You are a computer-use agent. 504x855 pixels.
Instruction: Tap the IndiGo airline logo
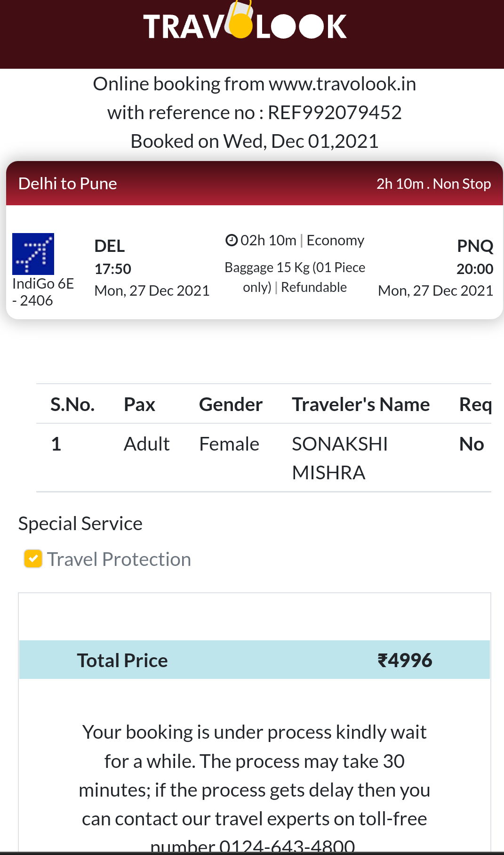coord(33,254)
